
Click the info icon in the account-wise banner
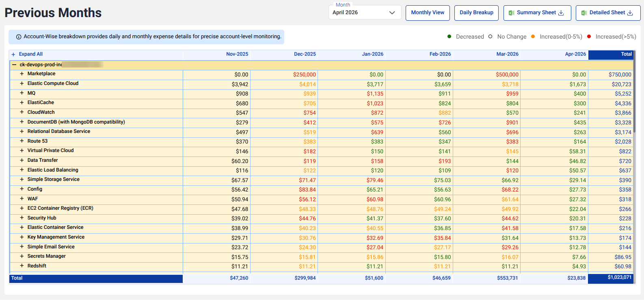(19, 37)
